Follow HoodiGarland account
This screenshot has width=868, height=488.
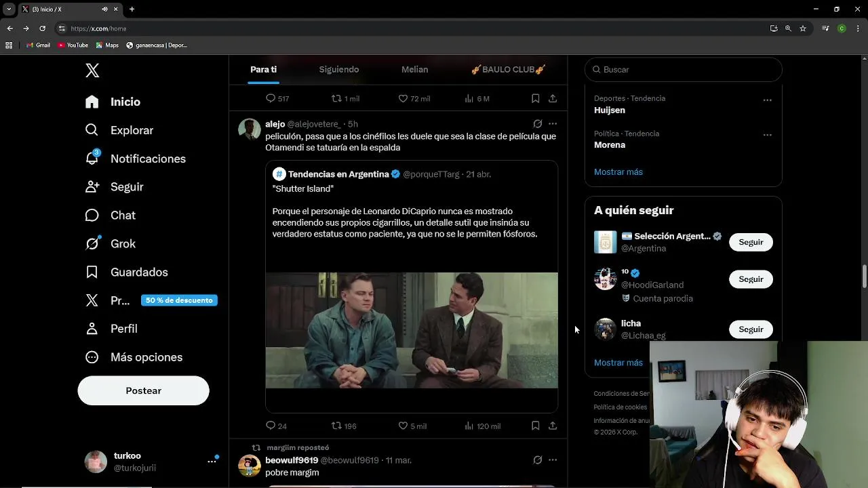[x=751, y=279]
